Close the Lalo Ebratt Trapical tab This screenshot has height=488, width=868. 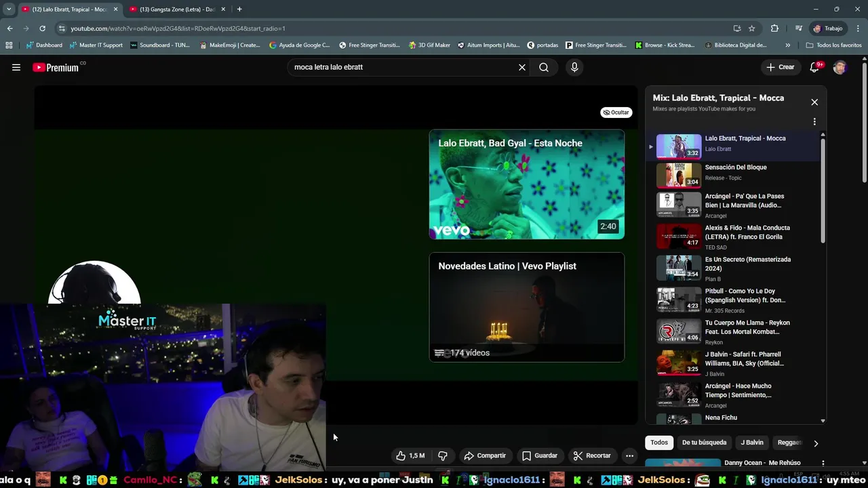pos(115,9)
